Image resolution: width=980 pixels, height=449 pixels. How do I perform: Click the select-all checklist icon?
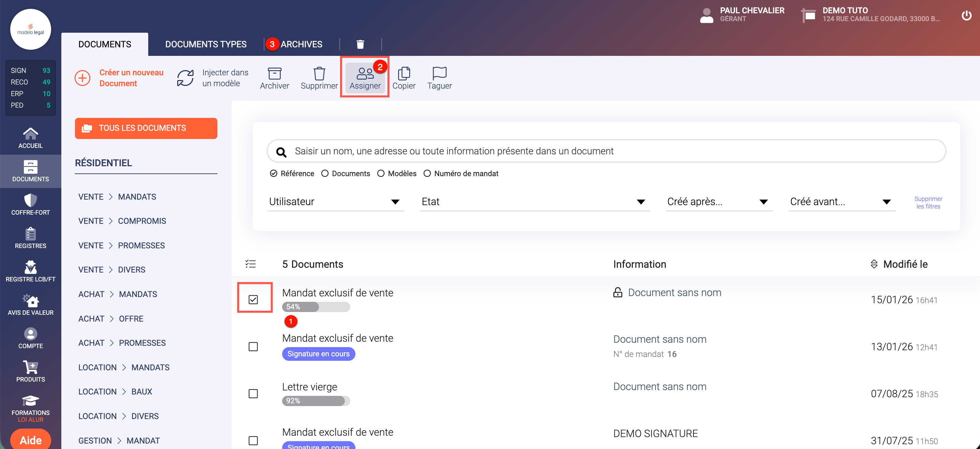[250, 264]
